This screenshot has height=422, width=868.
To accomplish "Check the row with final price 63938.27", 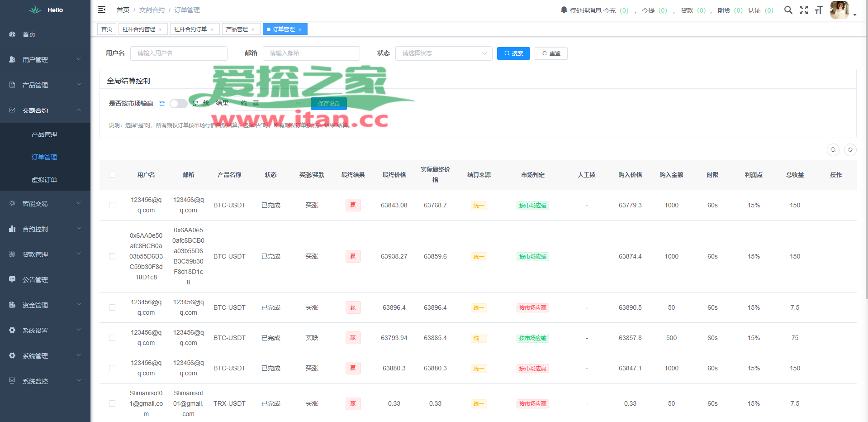I will pyautogui.click(x=112, y=256).
